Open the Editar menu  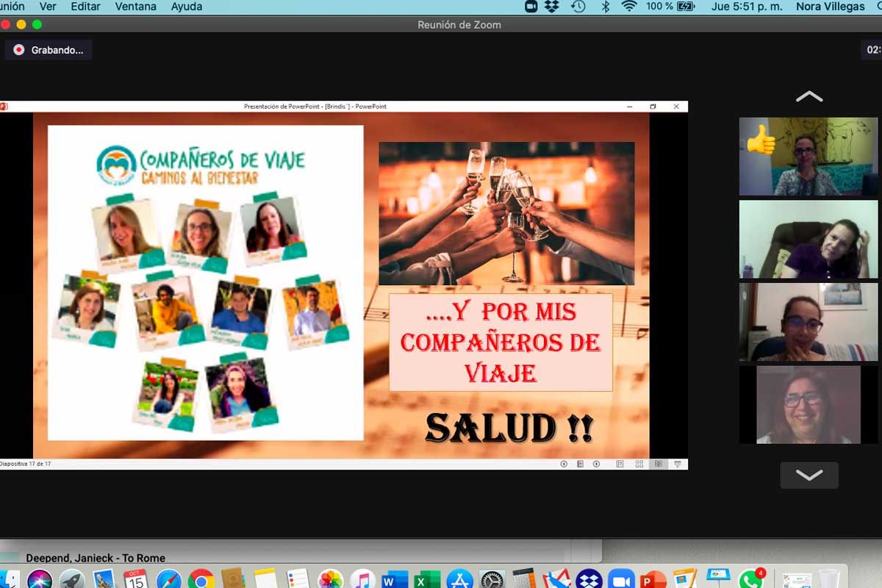[85, 7]
